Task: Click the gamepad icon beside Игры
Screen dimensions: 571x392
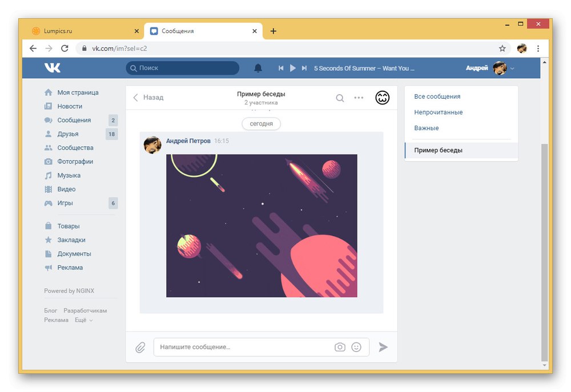Action: [x=48, y=203]
